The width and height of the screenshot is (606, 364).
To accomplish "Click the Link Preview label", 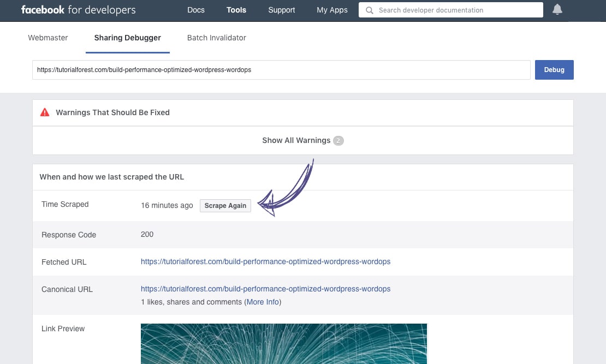I will [x=63, y=329].
